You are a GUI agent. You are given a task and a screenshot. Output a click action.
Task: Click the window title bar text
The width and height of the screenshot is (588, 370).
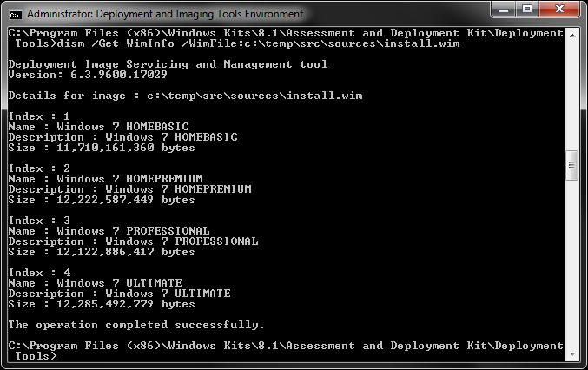[165, 14]
